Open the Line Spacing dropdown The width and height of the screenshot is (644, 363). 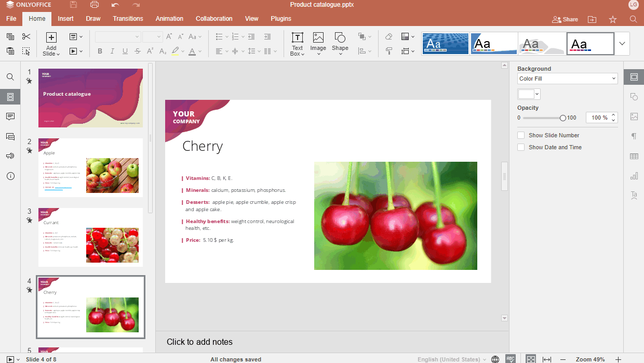pyautogui.click(x=253, y=51)
